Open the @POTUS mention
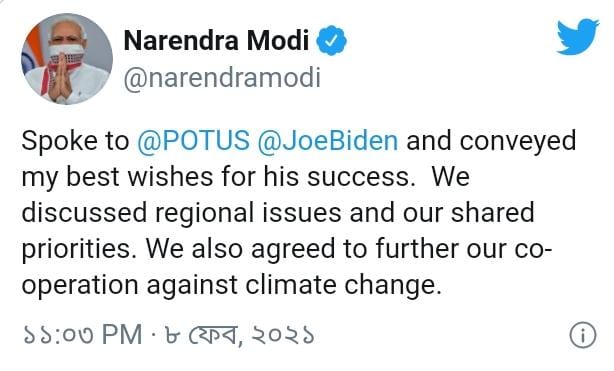This screenshot has height=371, width=614. point(193,141)
